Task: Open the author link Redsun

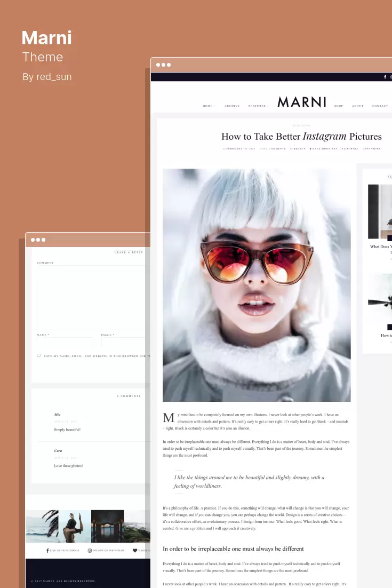Action: pos(299,148)
